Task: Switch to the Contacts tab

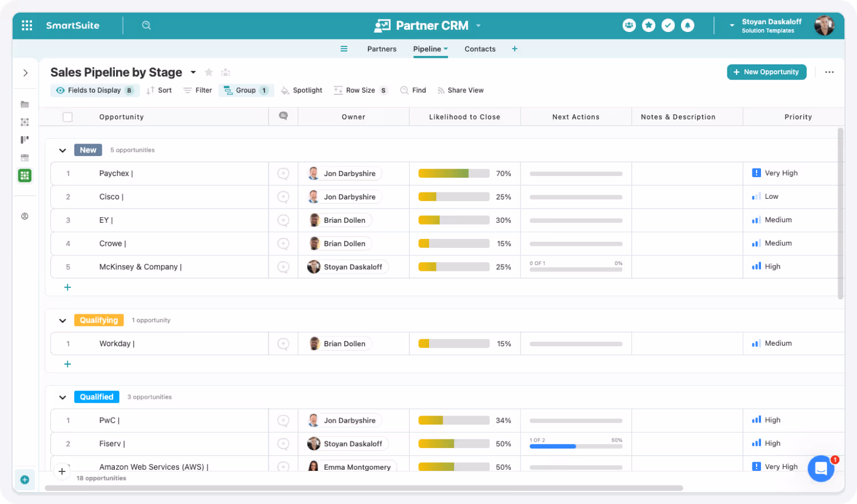Action: click(x=480, y=49)
